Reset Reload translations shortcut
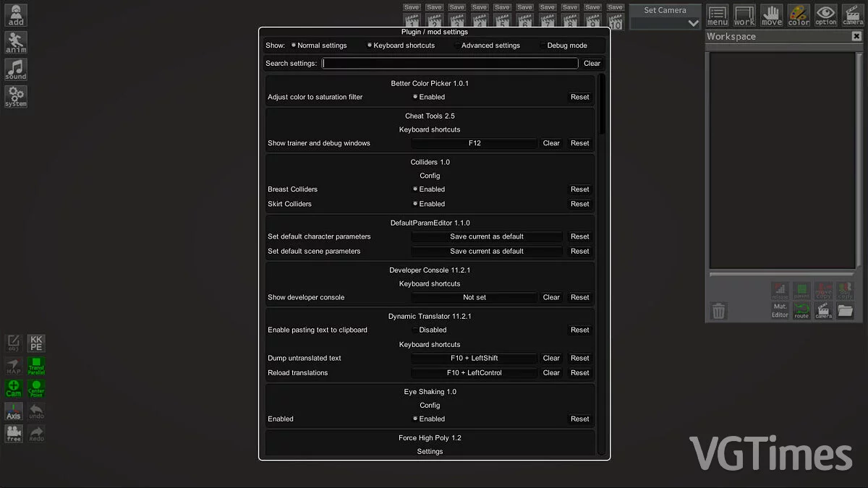868x488 pixels. [x=580, y=373]
